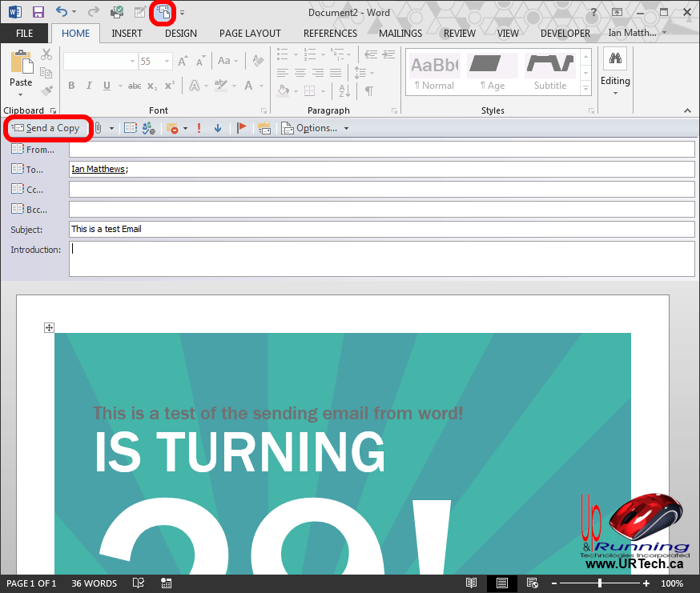Click the message follow-up flag icon

pos(242,128)
